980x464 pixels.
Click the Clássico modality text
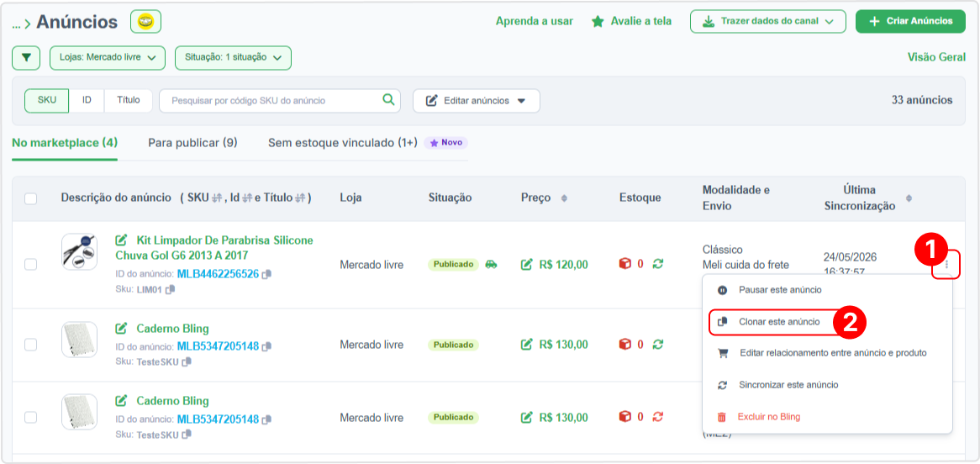point(723,250)
